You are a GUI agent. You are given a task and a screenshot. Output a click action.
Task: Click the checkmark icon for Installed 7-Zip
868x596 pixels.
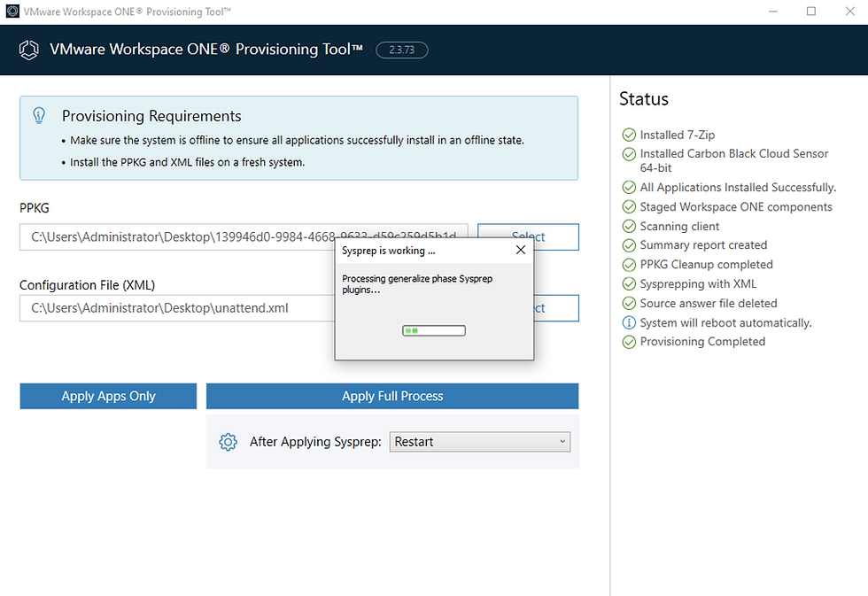[629, 135]
